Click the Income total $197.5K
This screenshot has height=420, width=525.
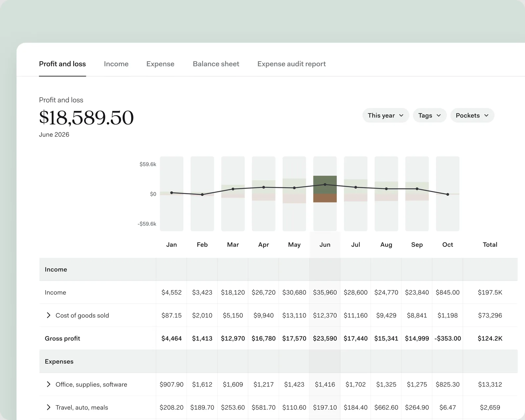[x=490, y=292]
